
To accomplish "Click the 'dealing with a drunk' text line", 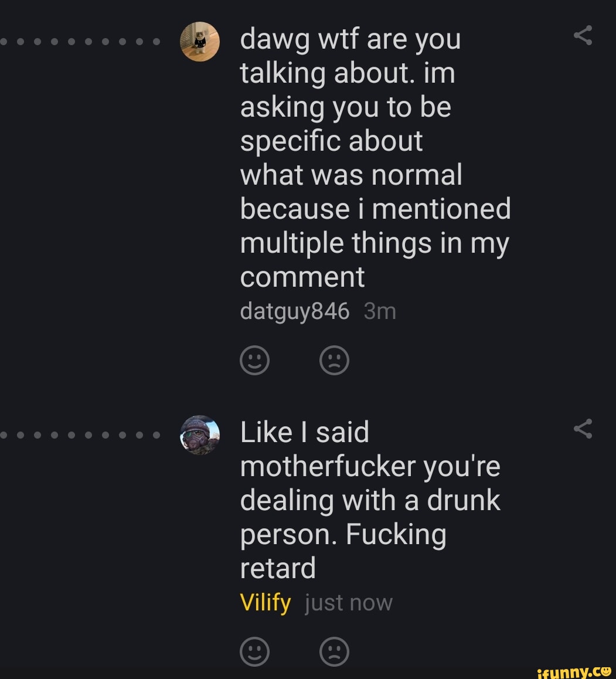I will 370,500.
